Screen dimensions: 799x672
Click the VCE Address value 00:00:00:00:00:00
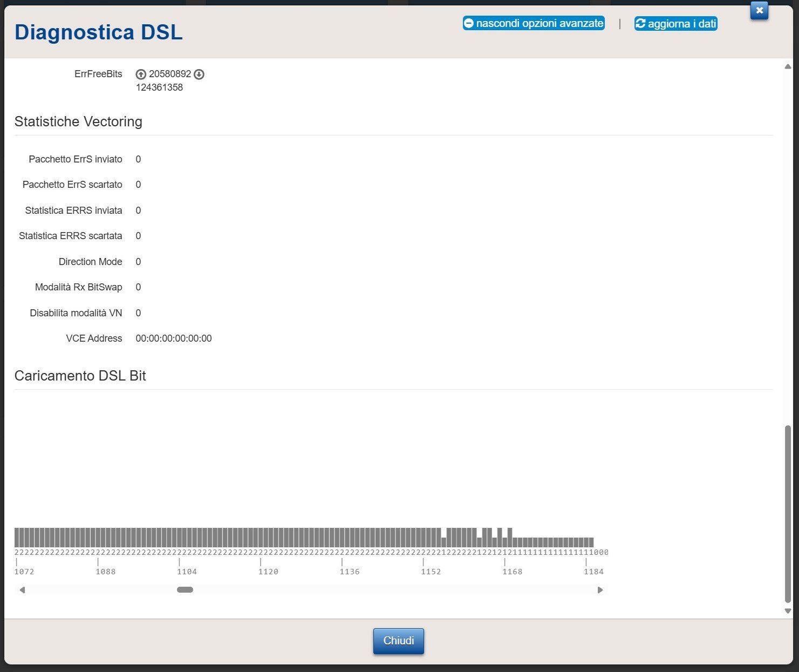click(x=174, y=338)
